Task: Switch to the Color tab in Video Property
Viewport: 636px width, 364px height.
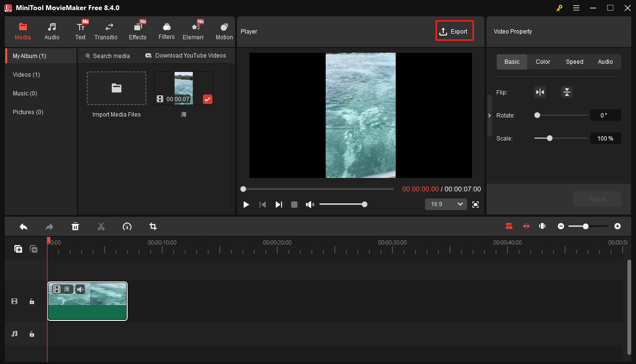Action: (542, 61)
